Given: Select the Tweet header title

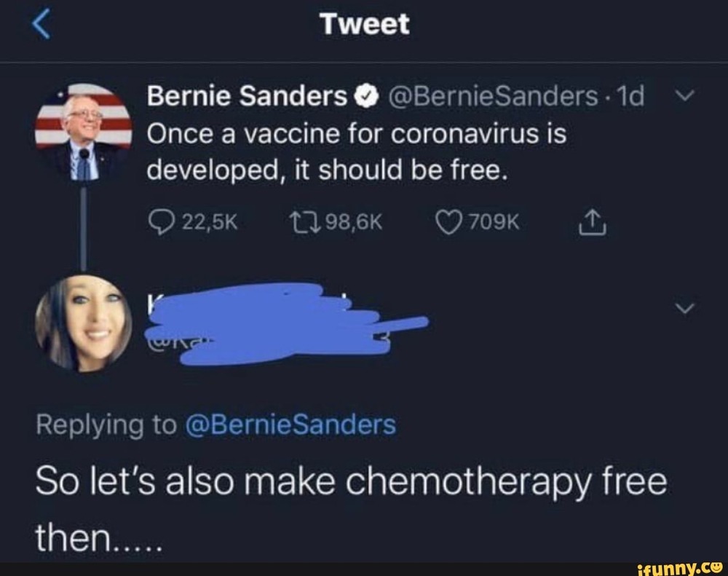Looking at the screenshot, I should coord(365,24).
